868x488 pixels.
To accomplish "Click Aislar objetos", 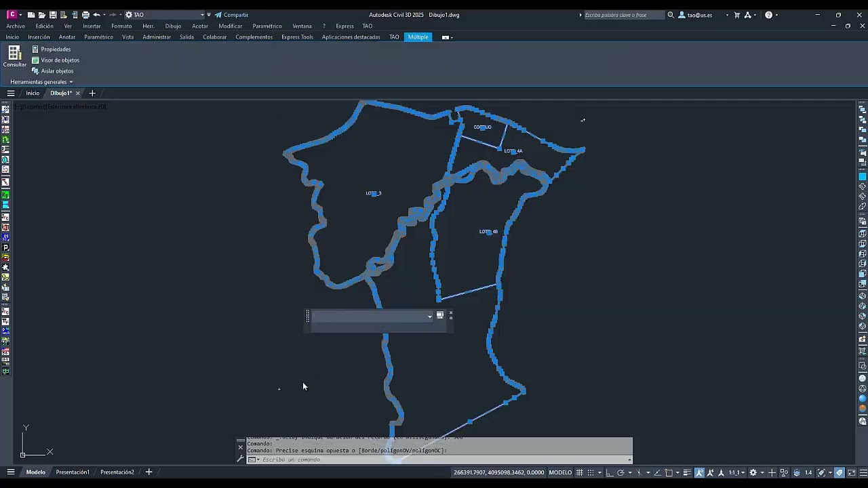I will 52,71.
